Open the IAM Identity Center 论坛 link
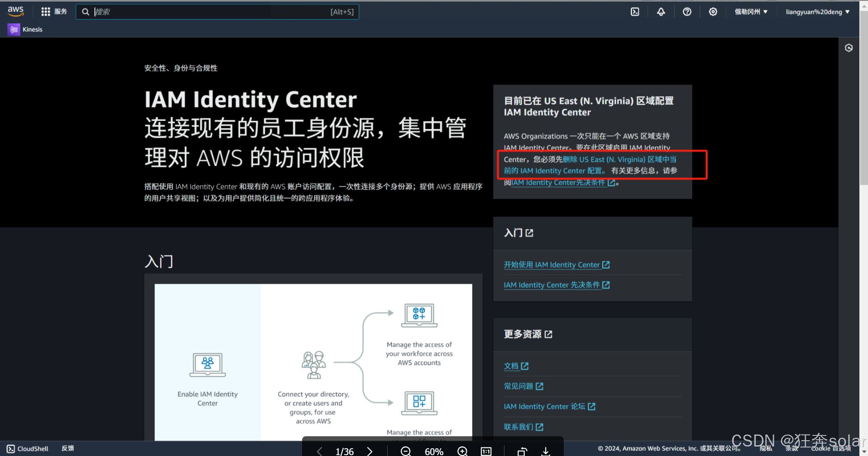The width and height of the screenshot is (868, 456). pyautogui.click(x=549, y=406)
